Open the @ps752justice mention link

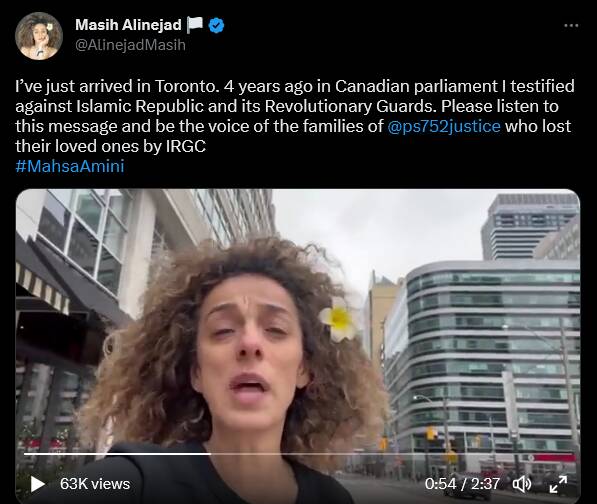click(444, 126)
